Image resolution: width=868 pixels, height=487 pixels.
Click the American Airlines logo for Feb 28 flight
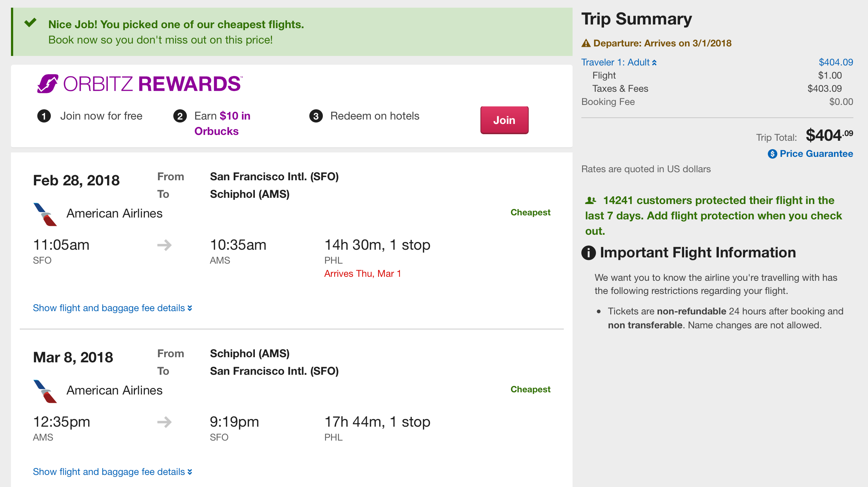click(45, 214)
